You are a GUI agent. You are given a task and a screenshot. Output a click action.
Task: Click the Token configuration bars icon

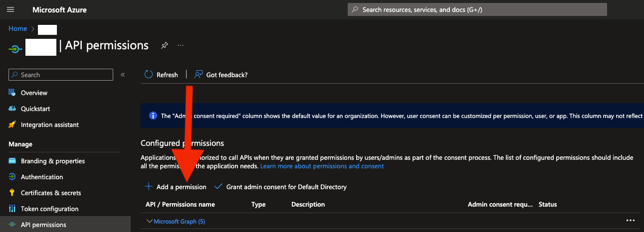12,209
